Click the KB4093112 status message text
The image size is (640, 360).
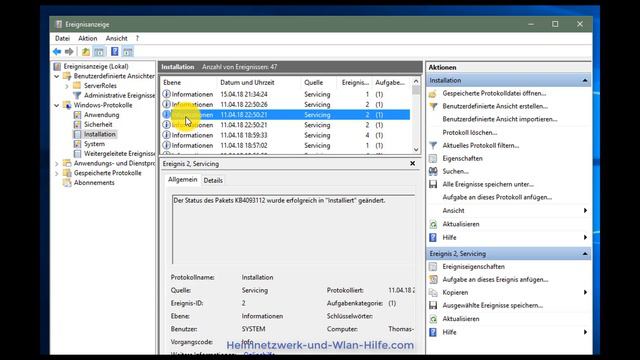pos(279,200)
